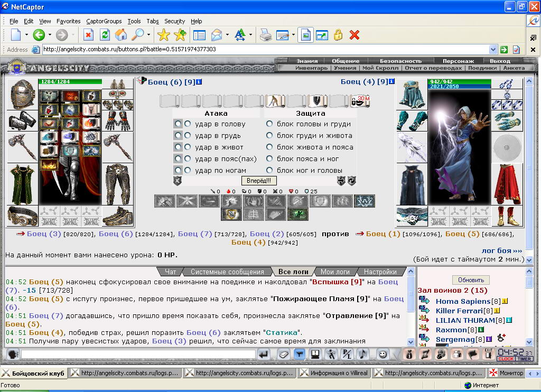Click the gold padlock toolbar icon
Image resolution: width=541 pixels, height=392 pixels.
click(x=338, y=35)
